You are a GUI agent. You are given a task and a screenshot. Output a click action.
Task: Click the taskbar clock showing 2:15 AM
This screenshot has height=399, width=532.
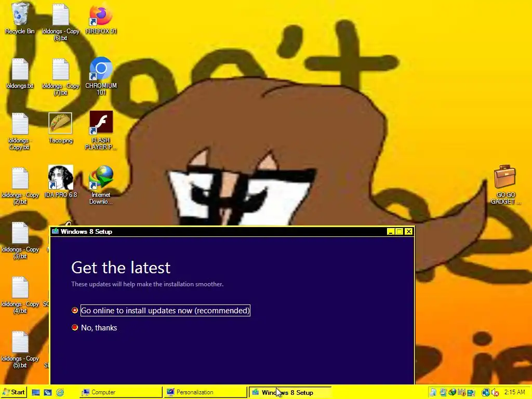pyautogui.click(x=514, y=392)
